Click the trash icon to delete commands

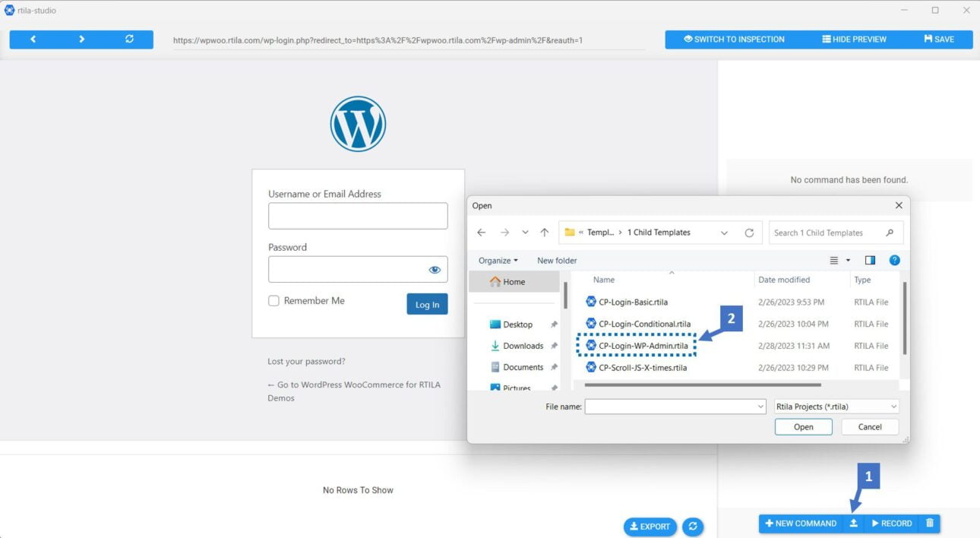coord(929,523)
